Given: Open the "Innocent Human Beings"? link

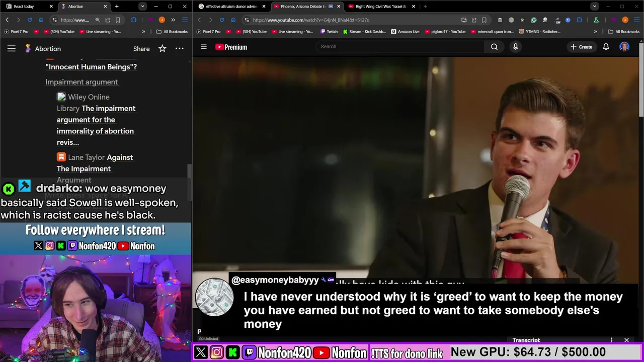Looking at the screenshot, I should (91, 66).
